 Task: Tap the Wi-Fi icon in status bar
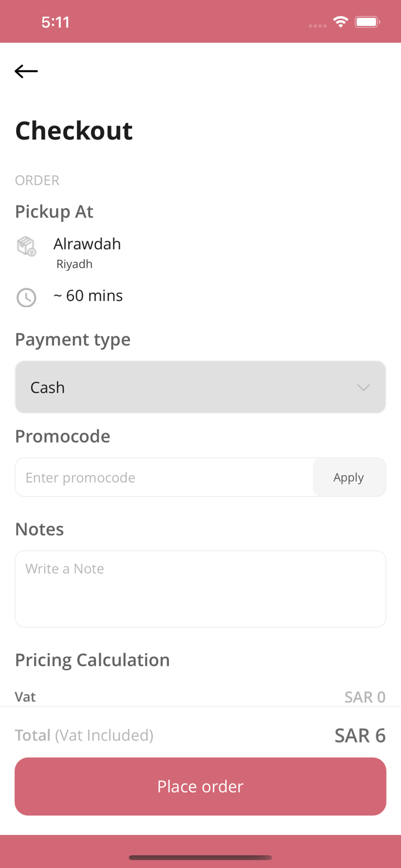tap(340, 21)
